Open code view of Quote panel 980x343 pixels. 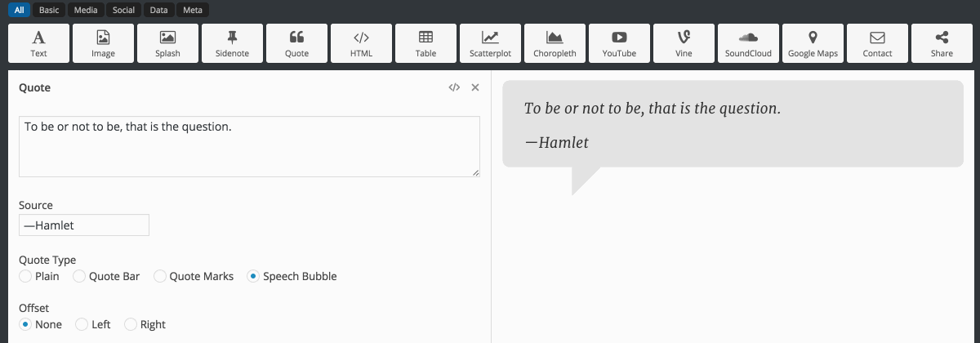[454, 87]
